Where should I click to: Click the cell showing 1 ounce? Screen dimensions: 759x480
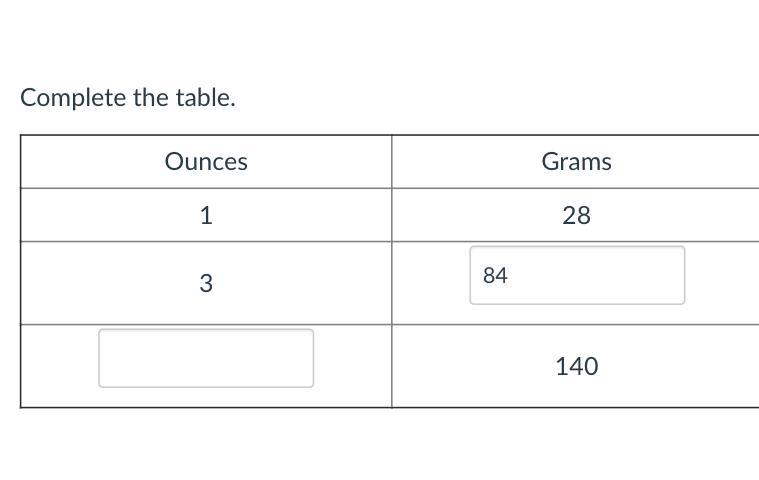(x=206, y=215)
